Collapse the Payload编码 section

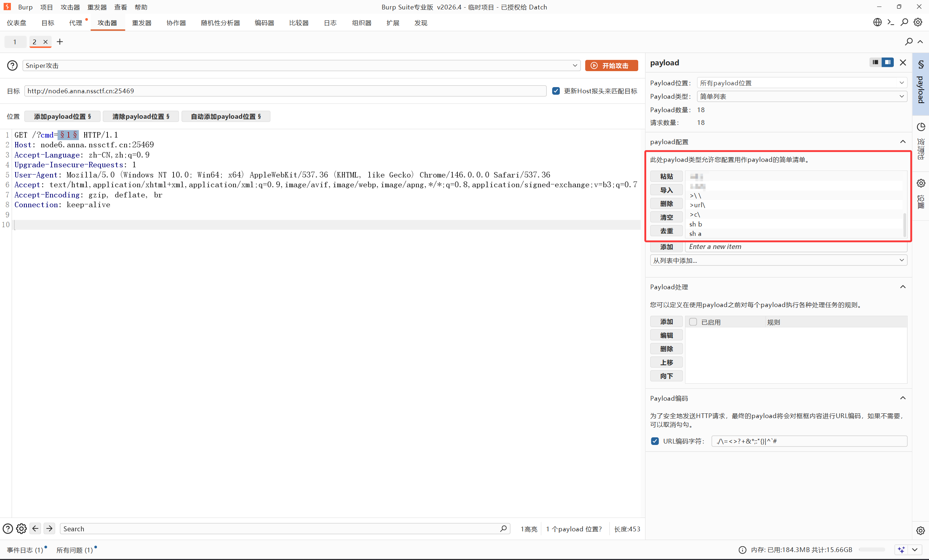click(x=903, y=398)
